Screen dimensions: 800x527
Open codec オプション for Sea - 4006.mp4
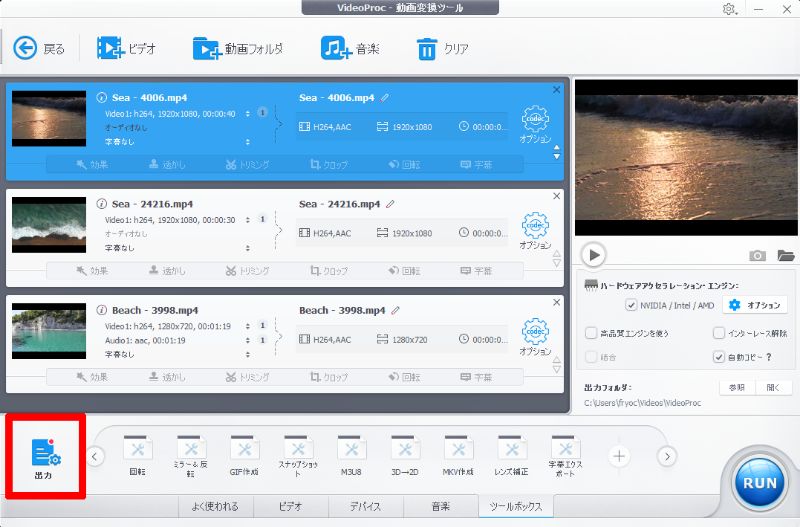pyautogui.click(x=535, y=124)
